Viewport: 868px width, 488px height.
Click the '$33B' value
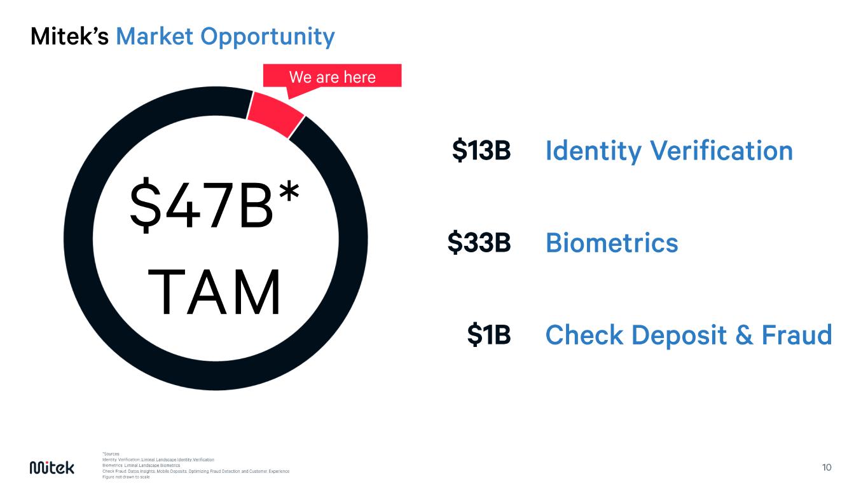tap(479, 243)
